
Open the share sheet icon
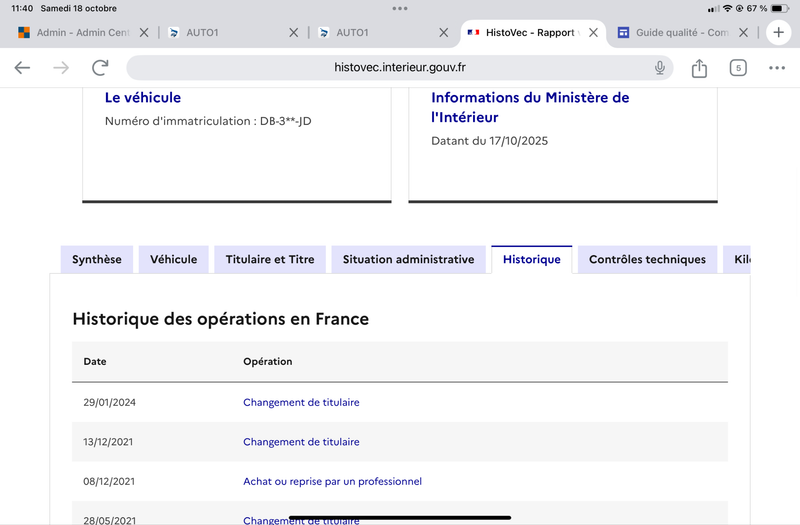pos(699,68)
